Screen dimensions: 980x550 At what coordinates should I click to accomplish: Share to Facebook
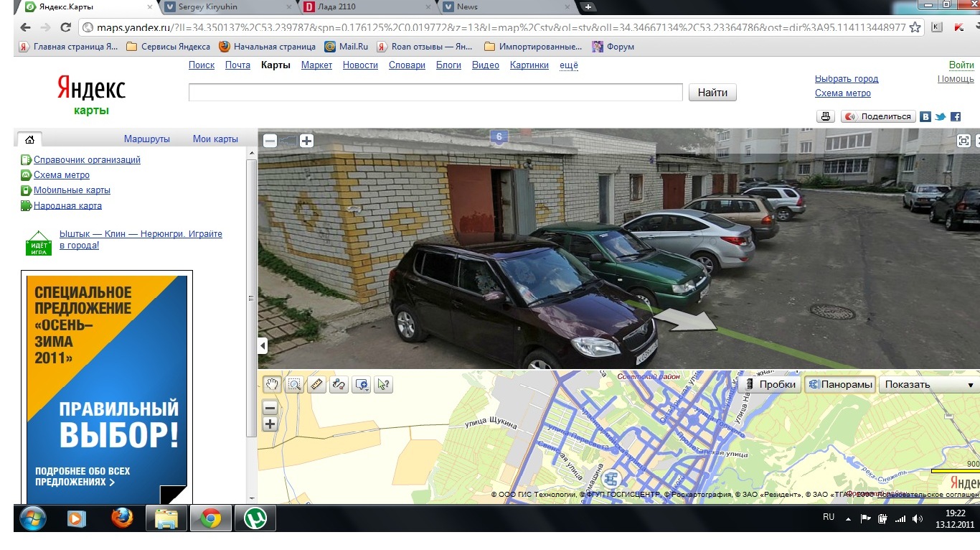click(x=955, y=116)
